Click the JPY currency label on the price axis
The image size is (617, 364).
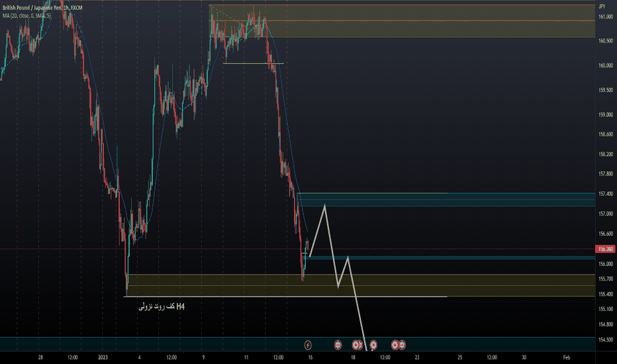602,7
